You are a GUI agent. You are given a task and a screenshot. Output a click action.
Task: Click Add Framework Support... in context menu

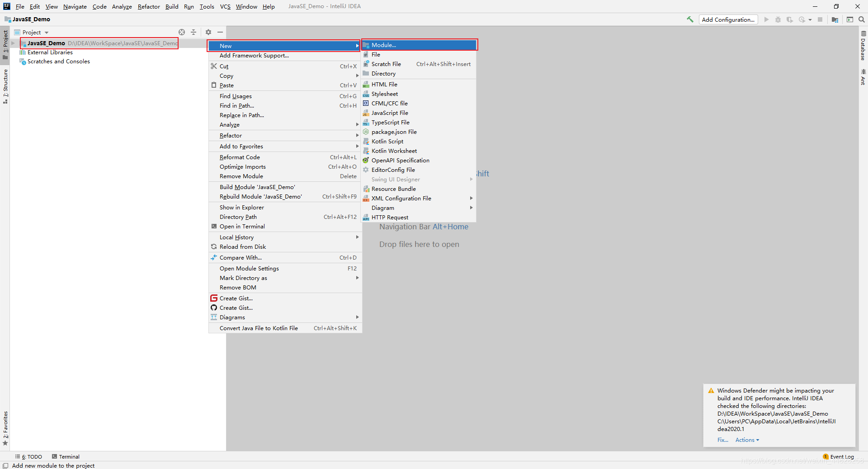tap(285, 56)
